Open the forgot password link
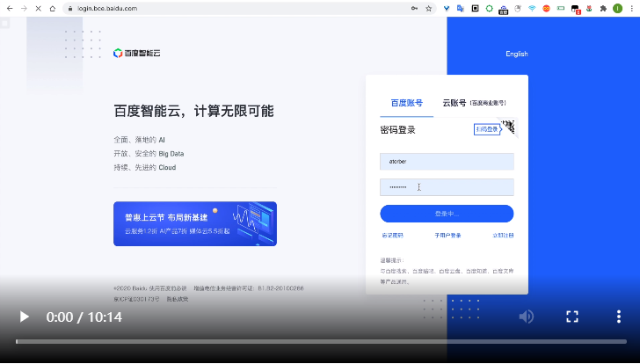 coord(392,236)
